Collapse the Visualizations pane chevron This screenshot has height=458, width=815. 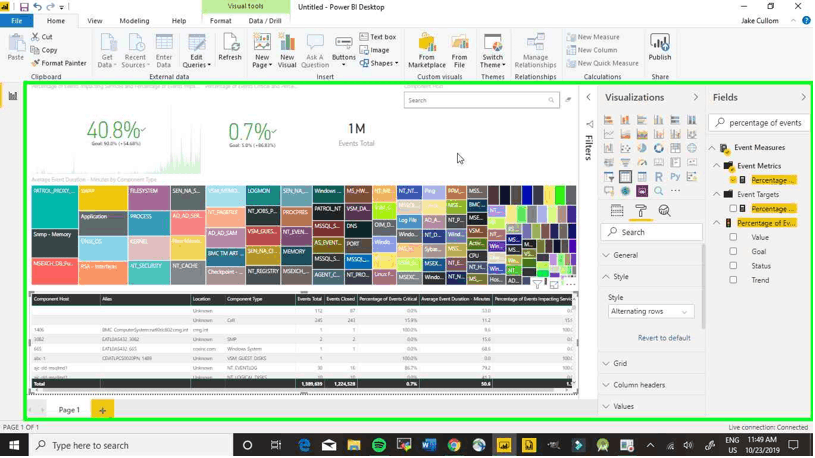(x=695, y=97)
